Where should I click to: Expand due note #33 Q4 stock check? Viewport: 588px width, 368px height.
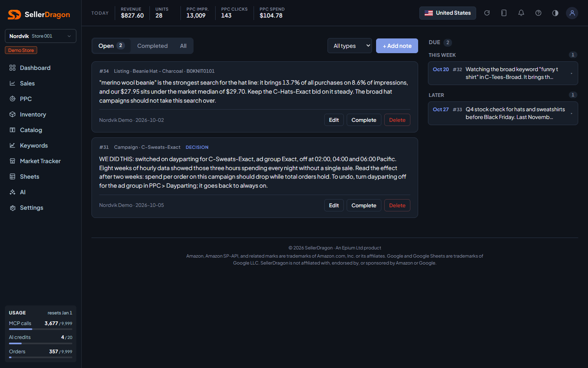click(x=503, y=113)
